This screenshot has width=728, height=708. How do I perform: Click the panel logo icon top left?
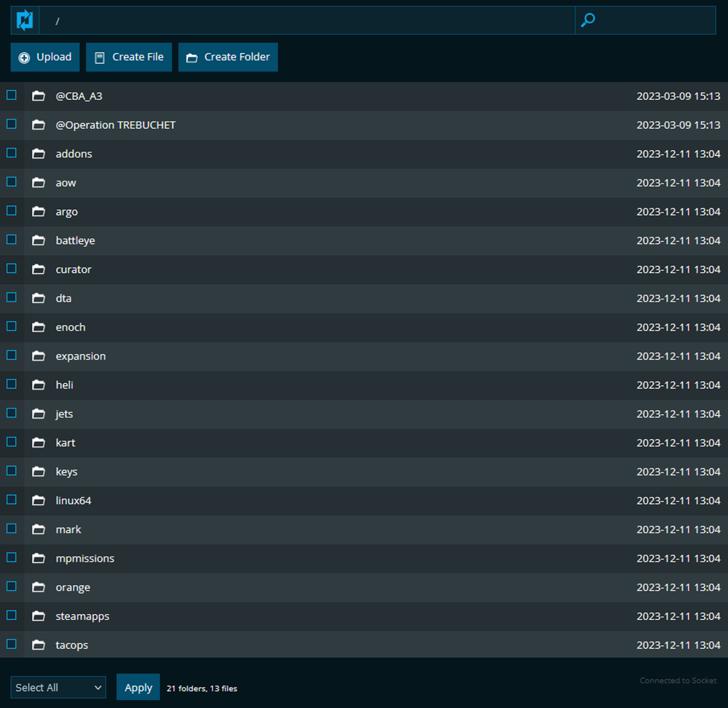23,20
